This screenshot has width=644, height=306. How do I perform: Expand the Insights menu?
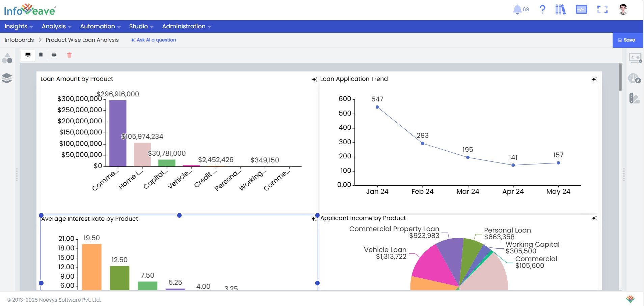click(19, 26)
